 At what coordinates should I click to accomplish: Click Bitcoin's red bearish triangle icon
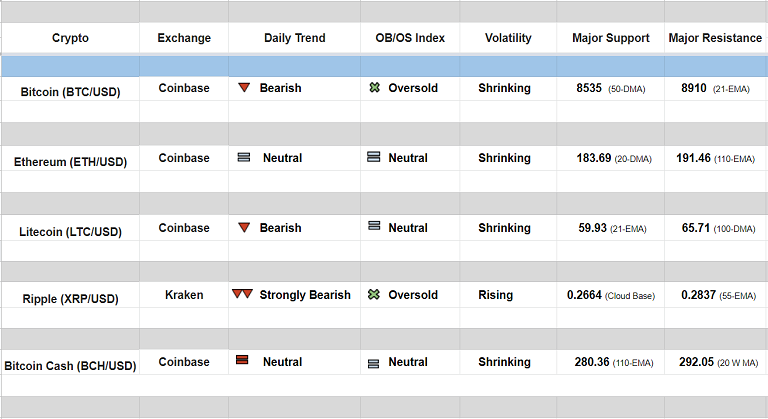coord(244,88)
